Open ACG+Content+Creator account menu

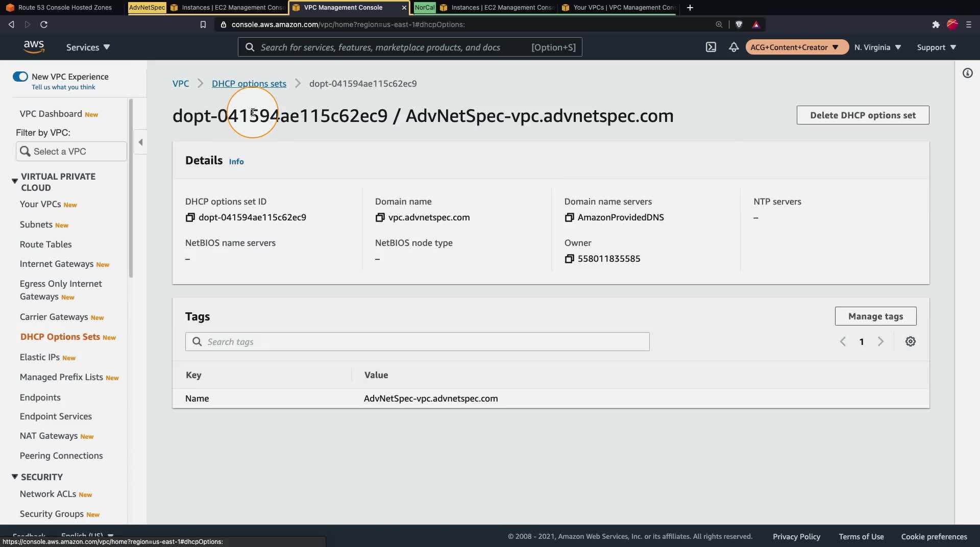(796, 47)
